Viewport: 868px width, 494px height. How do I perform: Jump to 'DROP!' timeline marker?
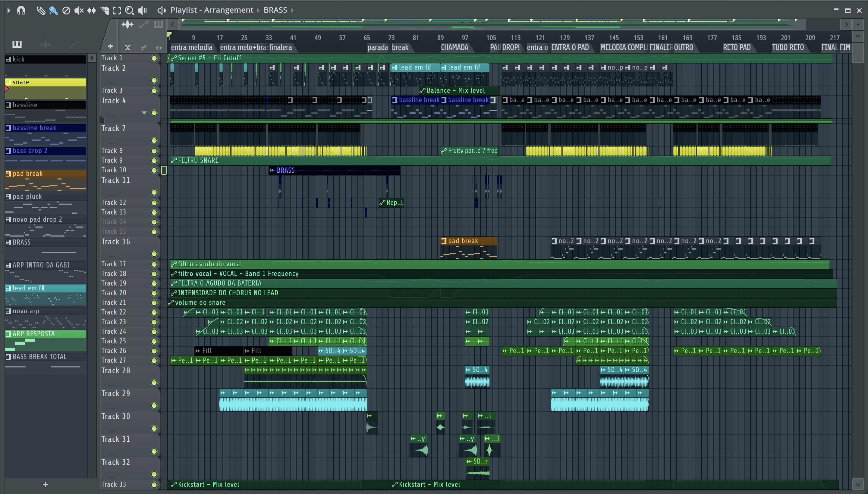(x=511, y=48)
